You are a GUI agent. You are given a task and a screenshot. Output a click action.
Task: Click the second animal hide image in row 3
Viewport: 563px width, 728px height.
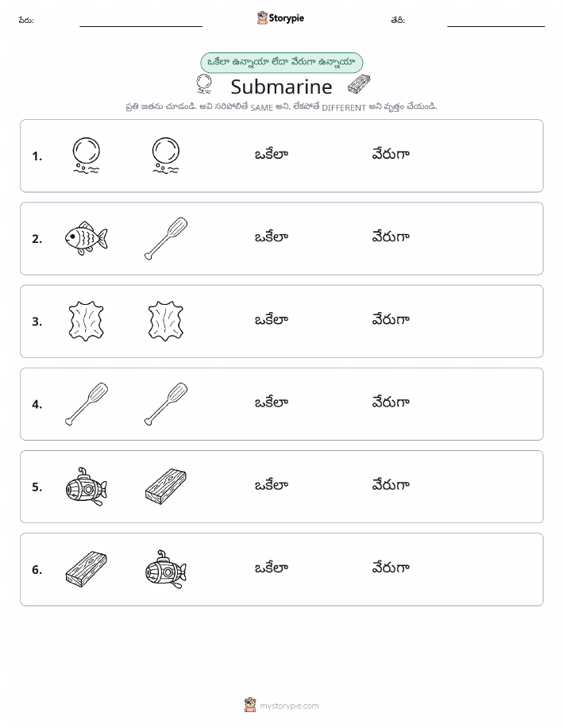[x=166, y=321]
